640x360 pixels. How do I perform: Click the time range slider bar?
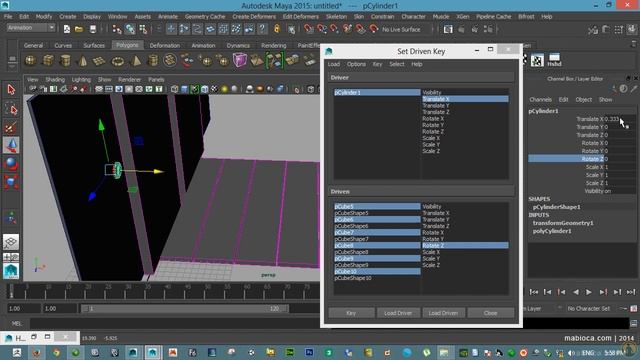[184, 309]
